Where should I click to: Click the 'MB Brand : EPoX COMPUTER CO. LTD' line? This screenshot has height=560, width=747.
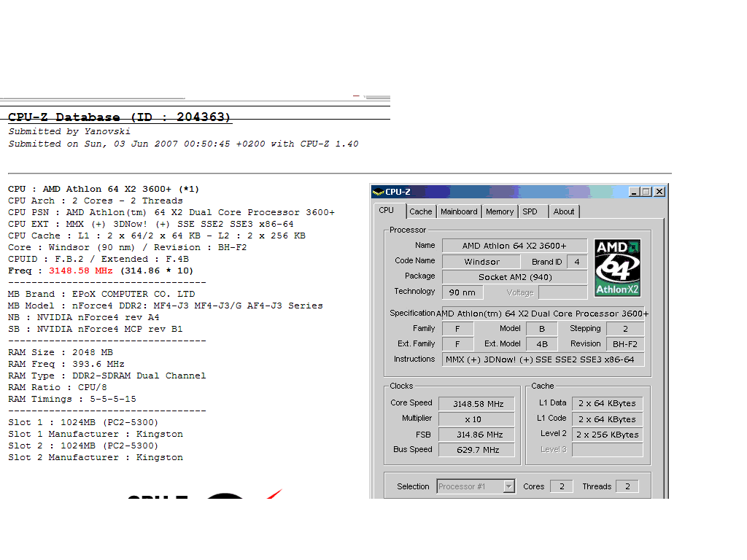click(x=101, y=294)
